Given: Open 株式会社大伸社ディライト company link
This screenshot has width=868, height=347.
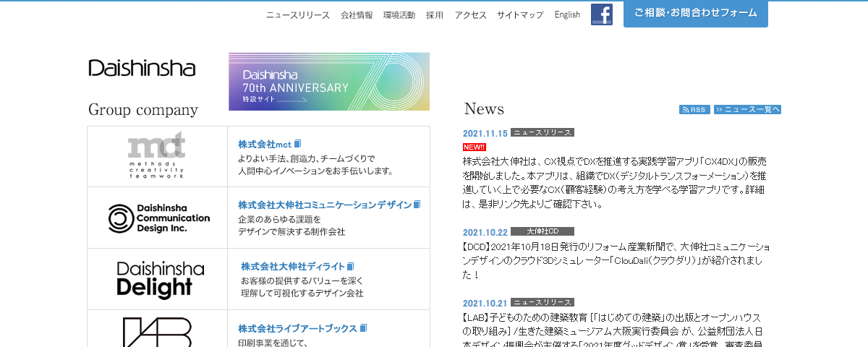Looking at the screenshot, I should pyautogui.click(x=292, y=266).
